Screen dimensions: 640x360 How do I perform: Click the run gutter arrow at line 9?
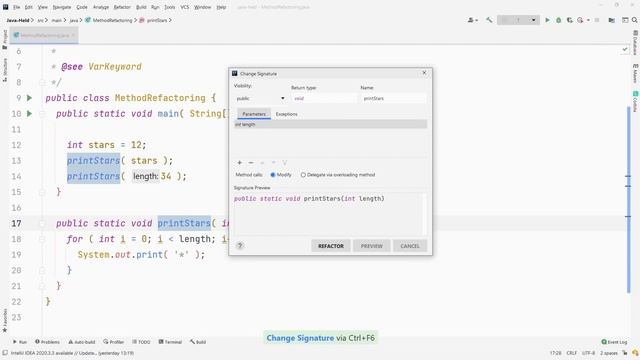tap(29, 98)
